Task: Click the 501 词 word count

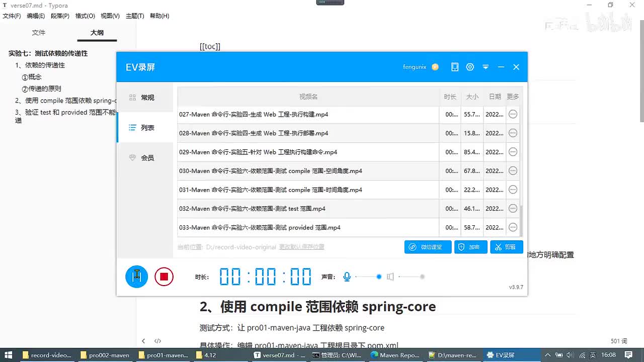Action: pos(619,341)
